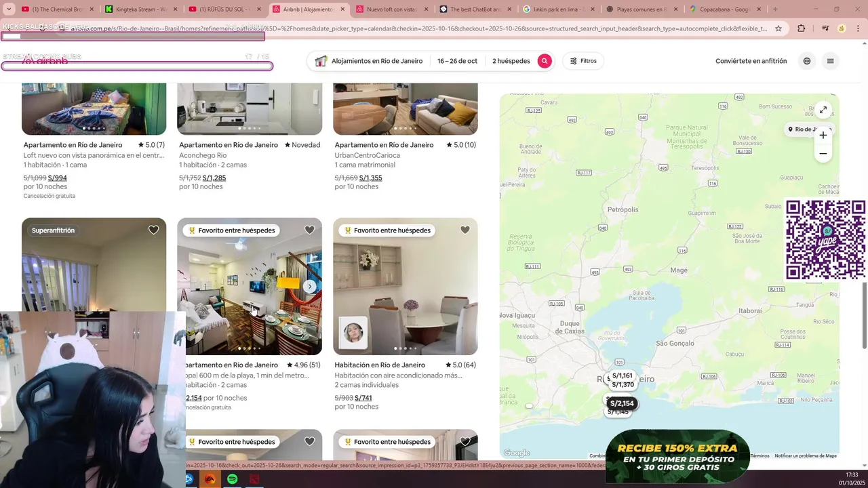This screenshot has height=488, width=868.
Task: Click the S/741 price for Habitación
Action: click(x=363, y=398)
